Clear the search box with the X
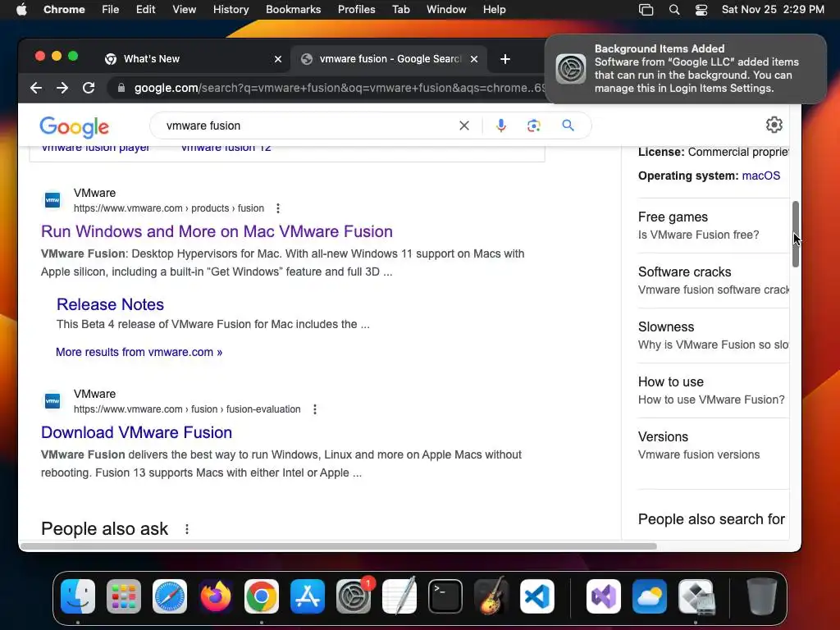This screenshot has height=630, width=840. 464,126
